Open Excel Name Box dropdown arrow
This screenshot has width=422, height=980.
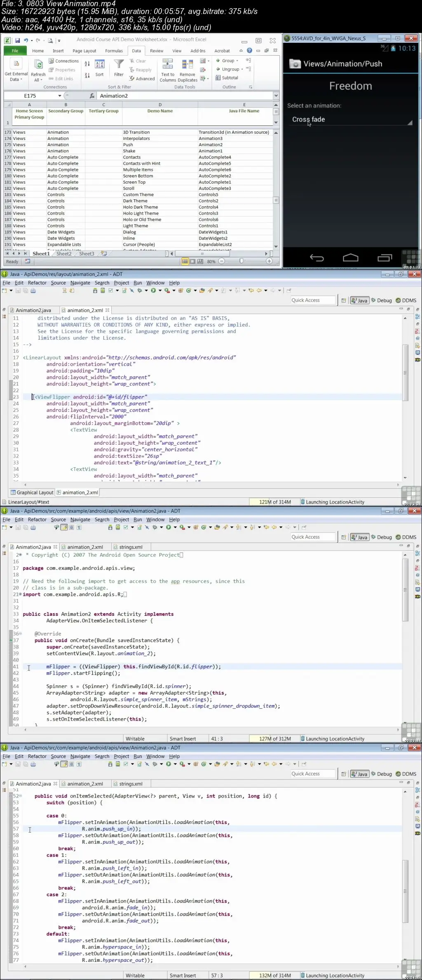[60, 96]
